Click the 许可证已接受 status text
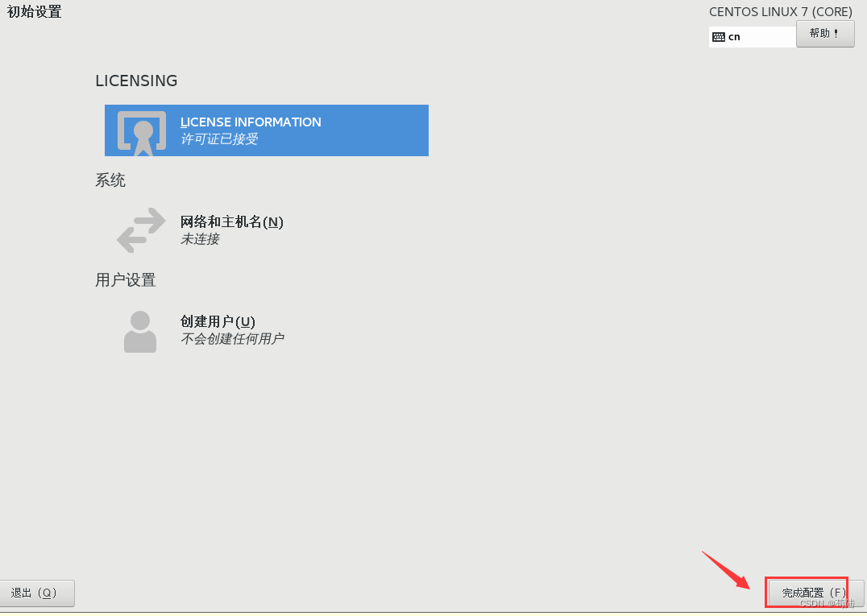Screen dimensions: 867x616 219,138
